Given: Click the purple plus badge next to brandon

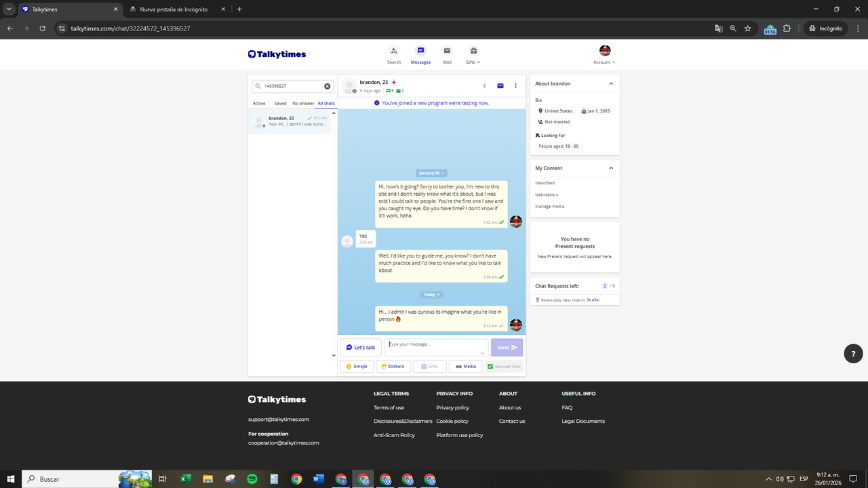Looking at the screenshot, I should (394, 82).
